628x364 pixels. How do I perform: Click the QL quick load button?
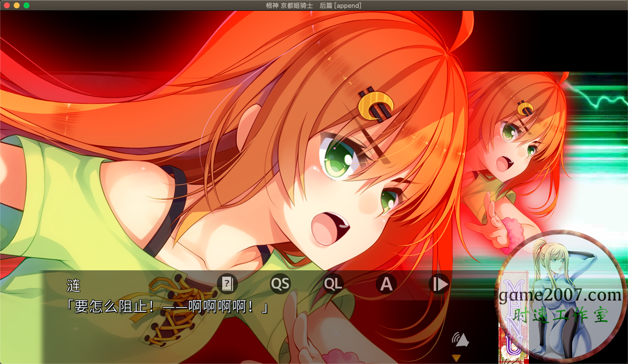333,284
